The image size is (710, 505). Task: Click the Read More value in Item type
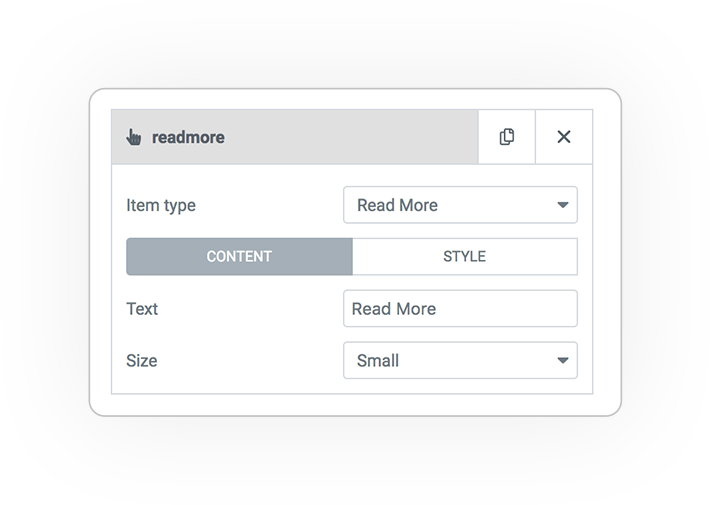click(397, 205)
